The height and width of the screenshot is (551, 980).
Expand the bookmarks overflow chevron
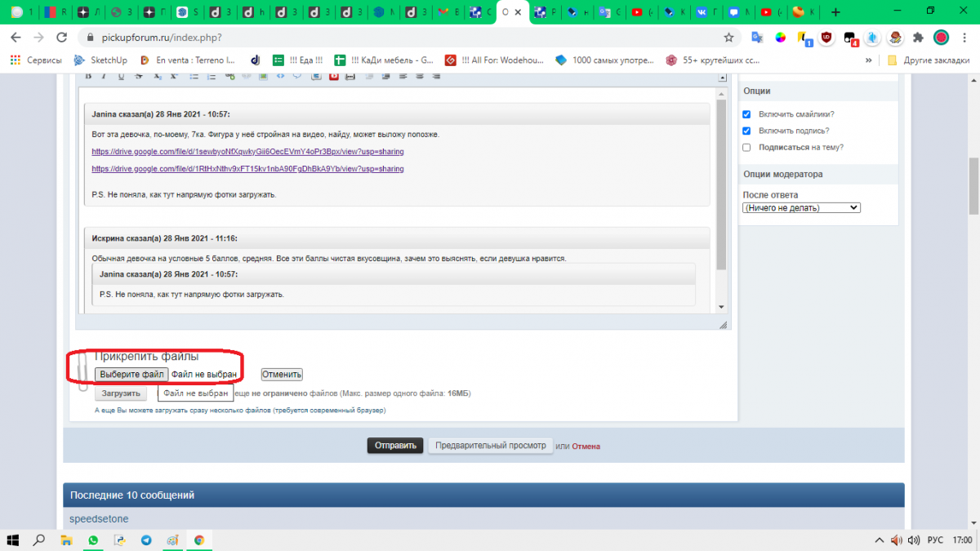click(x=870, y=60)
